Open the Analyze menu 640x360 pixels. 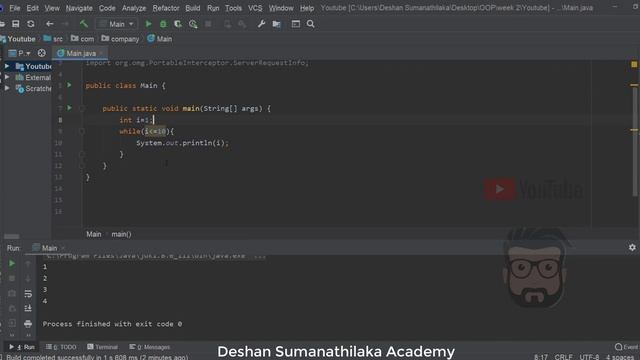pos(134,8)
